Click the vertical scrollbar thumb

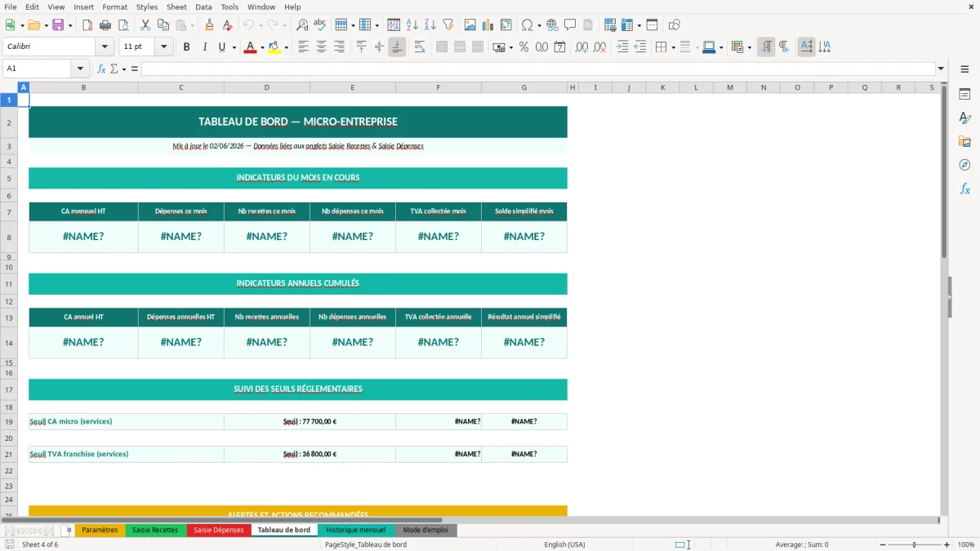point(944,171)
